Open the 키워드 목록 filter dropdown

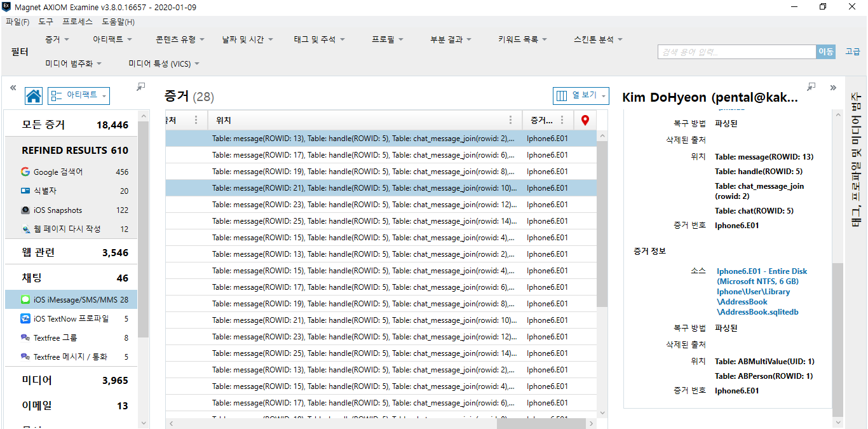click(522, 39)
